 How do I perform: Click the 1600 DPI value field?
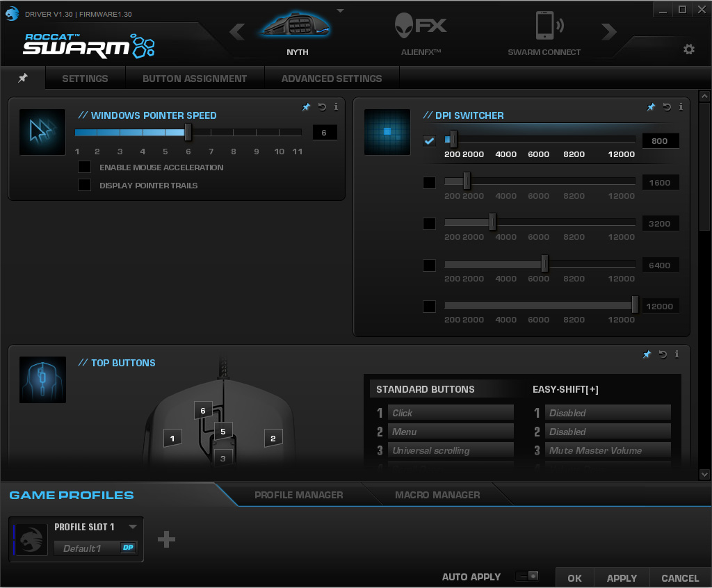[x=661, y=183]
